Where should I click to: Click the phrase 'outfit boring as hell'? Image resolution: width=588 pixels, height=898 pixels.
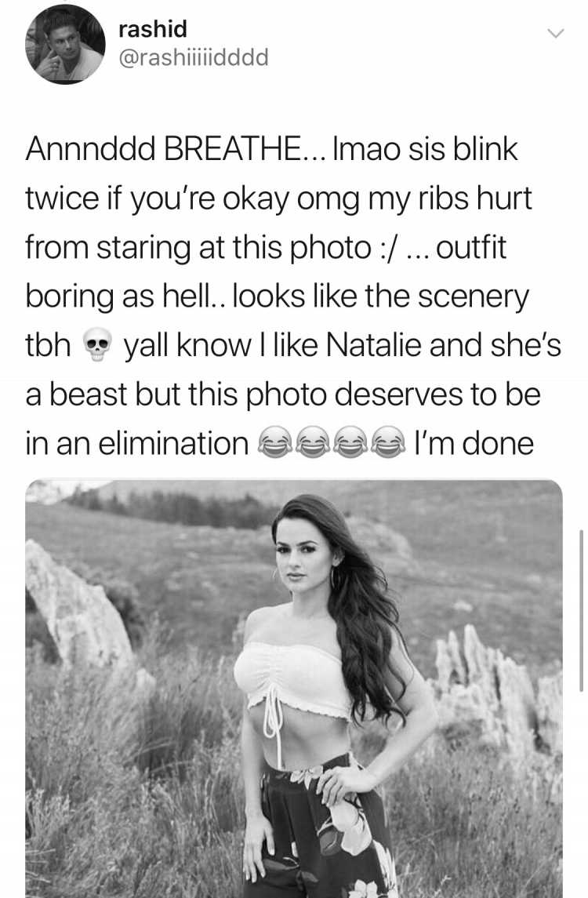pyautogui.click(x=266, y=272)
